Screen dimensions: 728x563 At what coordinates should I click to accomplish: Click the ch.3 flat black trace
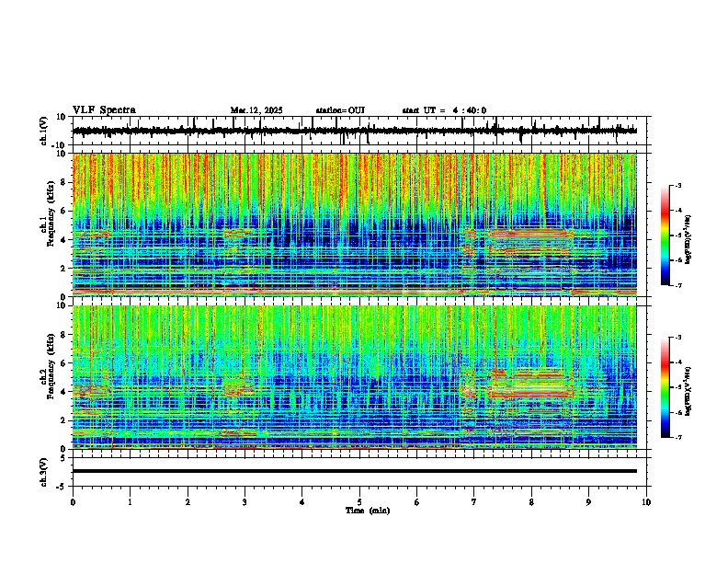[x=354, y=471]
